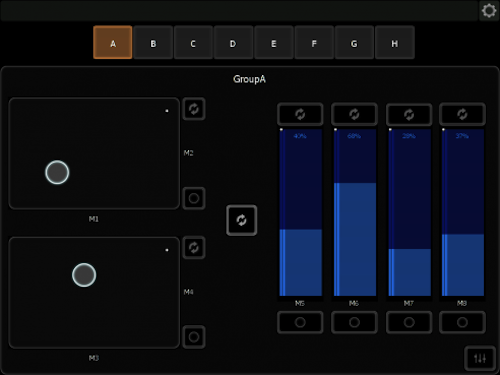Toggle the circle button under M8
Screen dimensions: 500x375
(x=462, y=322)
